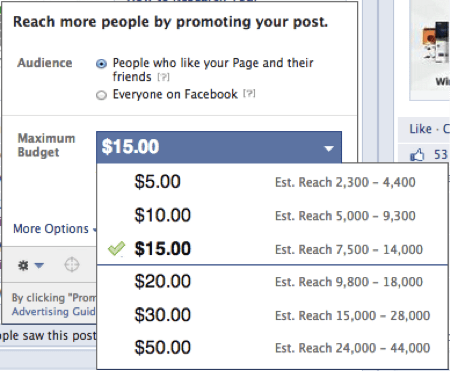
Task: Choose the $5.00 budget option
Action: coord(272,182)
